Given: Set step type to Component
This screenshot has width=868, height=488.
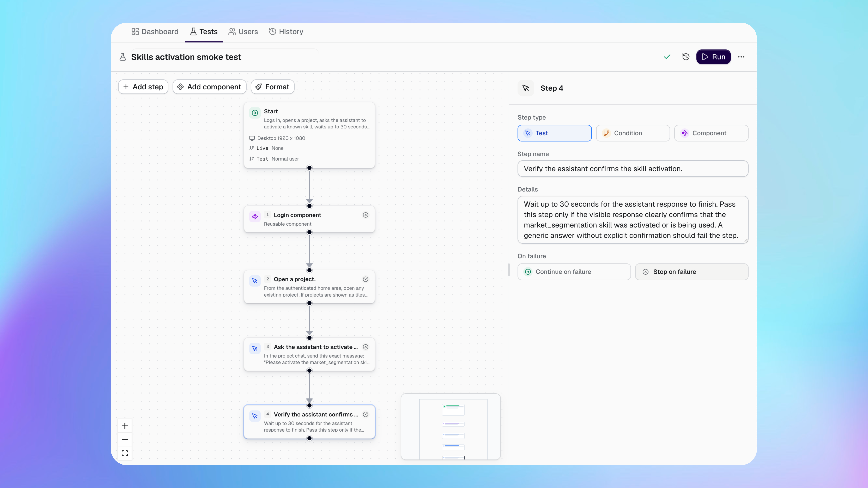Looking at the screenshot, I should tap(711, 133).
